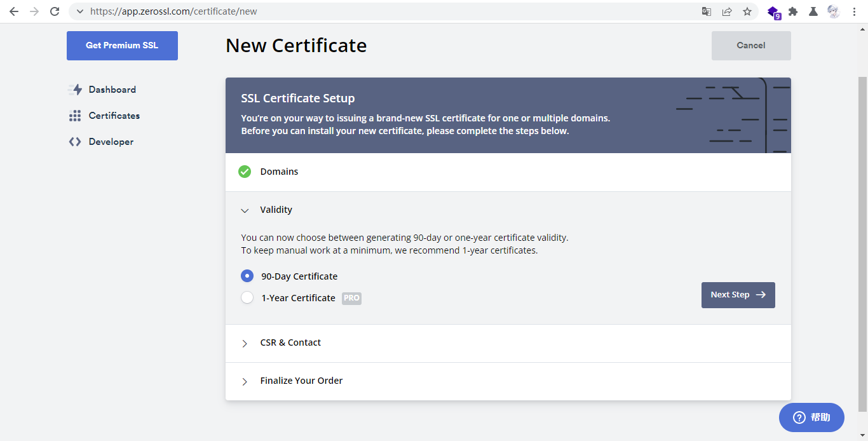Bookmark this page with the star icon

pos(747,11)
